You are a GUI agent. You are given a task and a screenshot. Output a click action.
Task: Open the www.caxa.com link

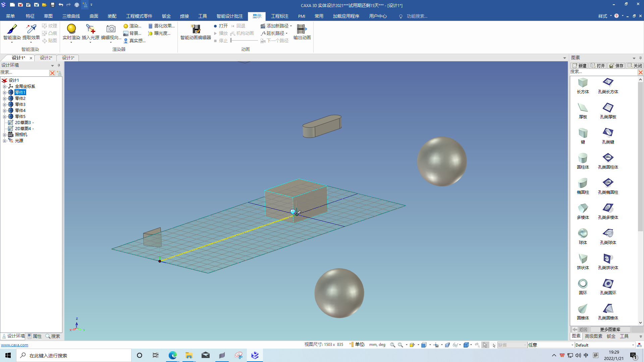tap(14, 345)
